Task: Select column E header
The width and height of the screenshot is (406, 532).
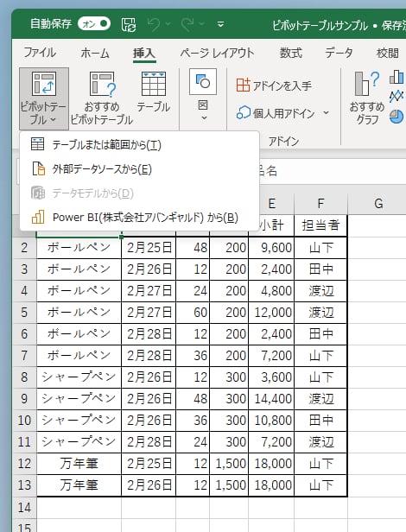Action: (271, 204)
